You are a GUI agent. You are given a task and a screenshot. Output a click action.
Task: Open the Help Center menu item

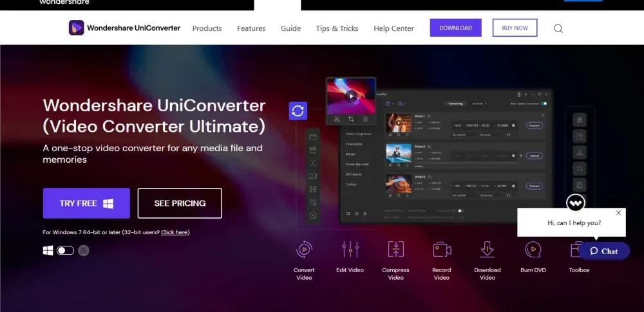pos(393,28)
